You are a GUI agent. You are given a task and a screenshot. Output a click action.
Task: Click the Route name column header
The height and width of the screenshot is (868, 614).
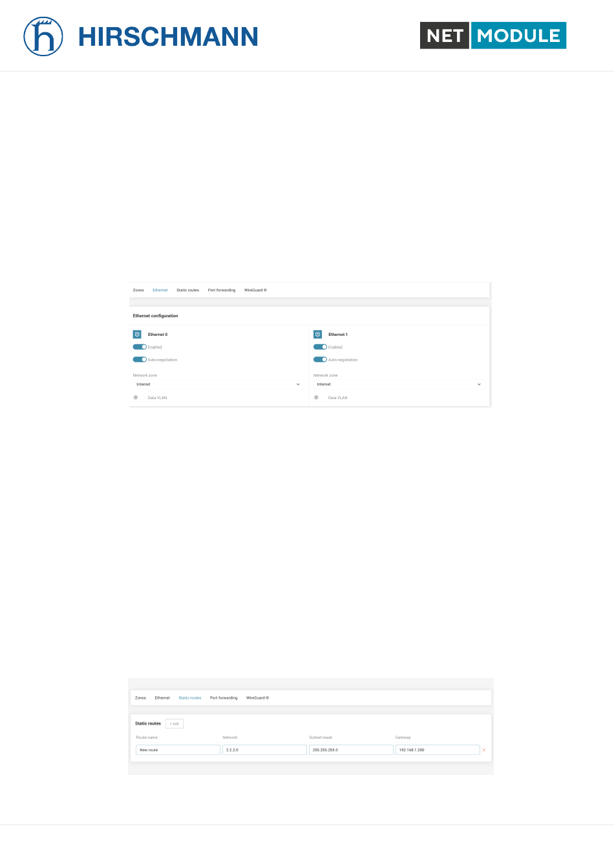click(x=147, y=738)
